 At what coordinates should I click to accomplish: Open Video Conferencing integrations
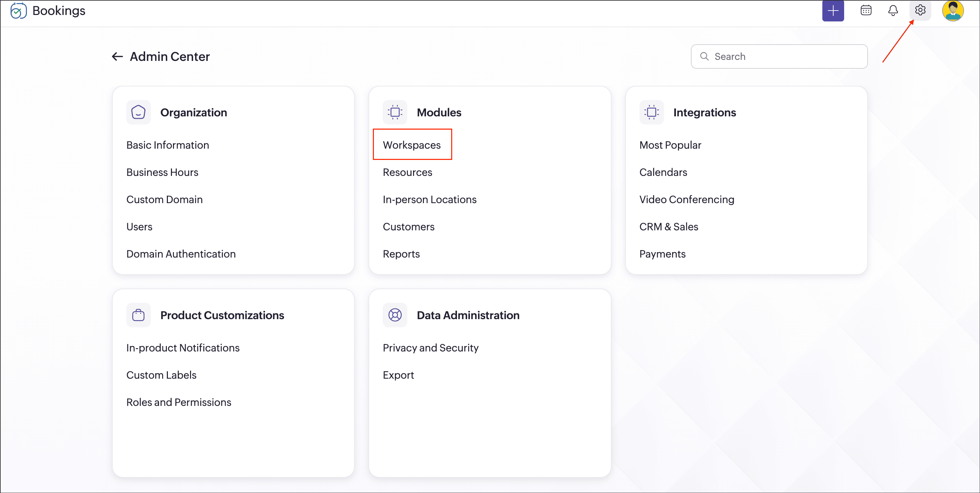coord(687,200)
